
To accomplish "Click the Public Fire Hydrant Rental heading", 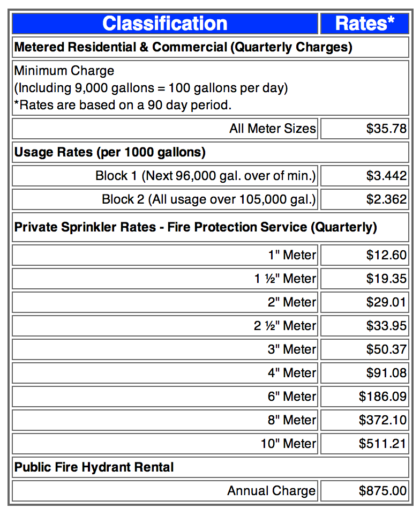I will [x=94, y=467].
